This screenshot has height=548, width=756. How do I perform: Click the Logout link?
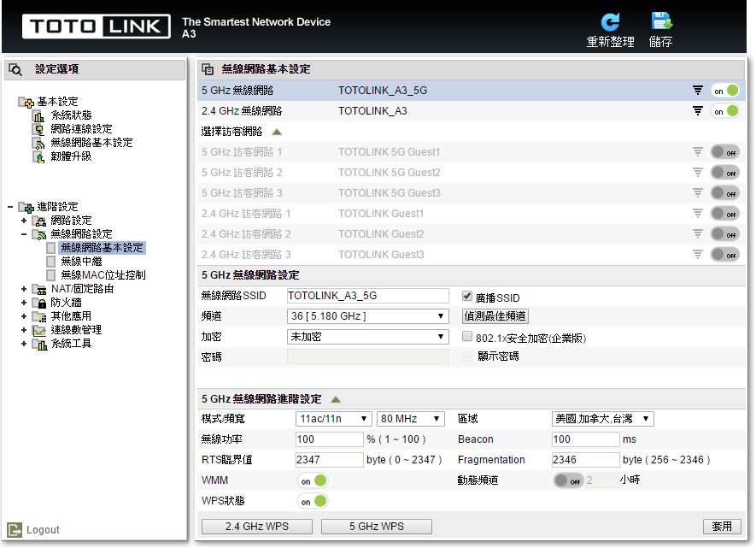click(43, 530)
